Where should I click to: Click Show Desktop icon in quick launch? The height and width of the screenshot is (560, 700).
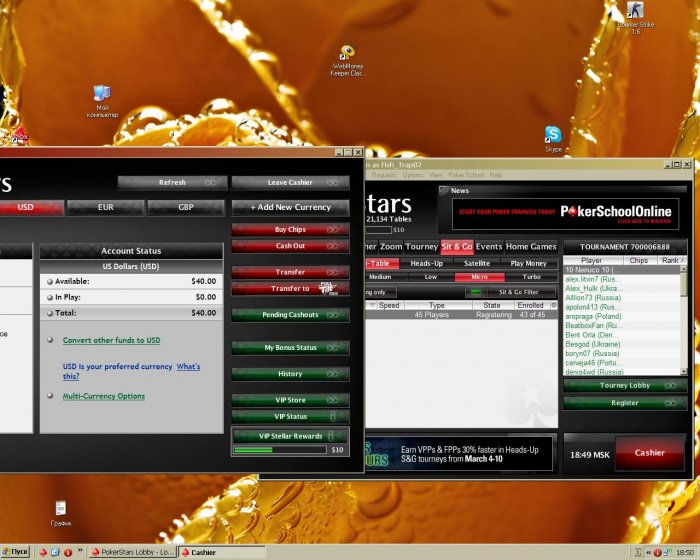coord(55,552)
